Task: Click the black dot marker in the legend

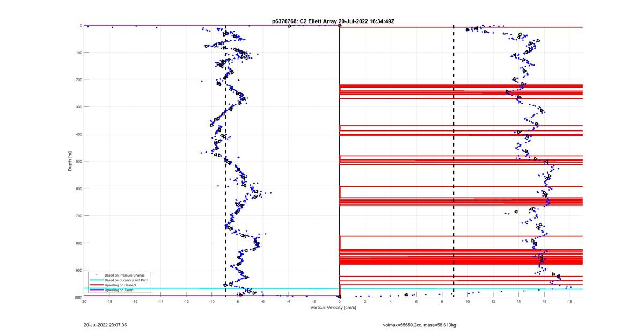Action: (x=97, y=275)
